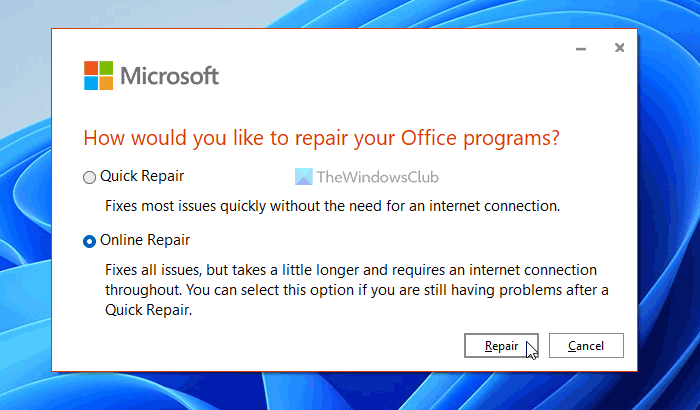
Task: Cancel the Office repair dialog
Action: (586, 346)
